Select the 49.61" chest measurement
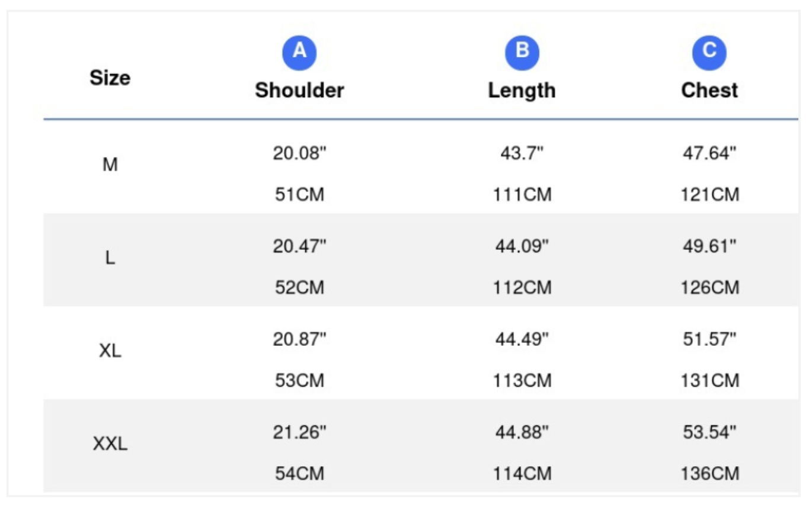This screenshot has width=812, height=507. (709, 246)
